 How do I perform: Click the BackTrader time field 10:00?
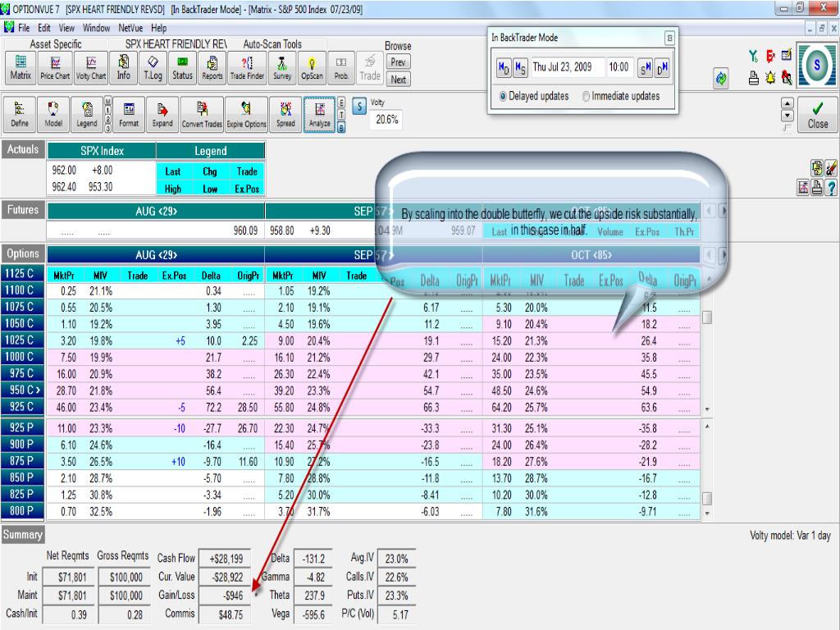(619, 67)
